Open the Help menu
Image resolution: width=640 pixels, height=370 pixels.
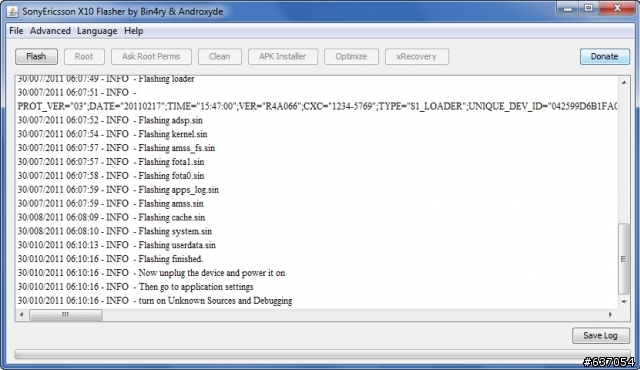(x=133, y=31)
